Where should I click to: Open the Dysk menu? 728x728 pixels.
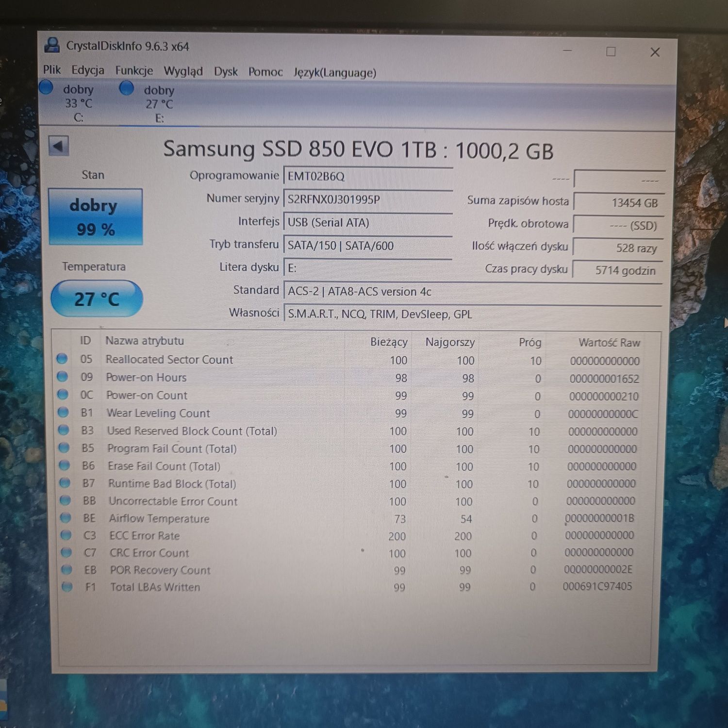[x=226, y=72]
